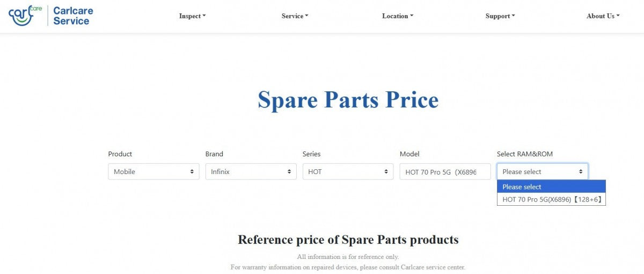Click the Model field with HOT 70 Pro 5G
644x274 pixels.
pyautogui.click(x=445, y=172)
